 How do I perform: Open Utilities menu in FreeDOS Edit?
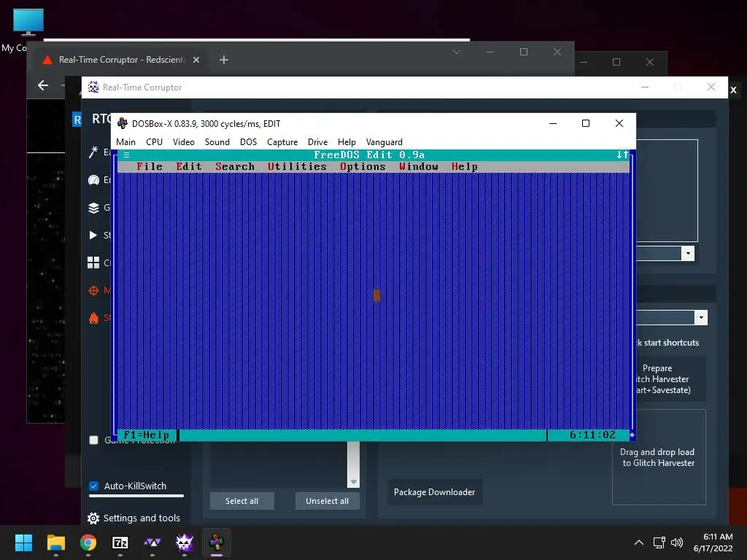click(297, 167)
